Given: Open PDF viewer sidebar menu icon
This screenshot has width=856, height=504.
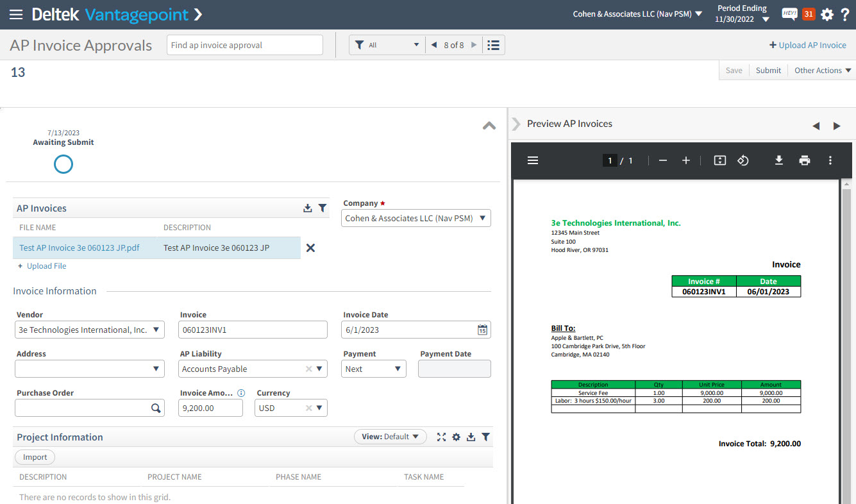Looking at the screenshot, I should pos(532,160).
